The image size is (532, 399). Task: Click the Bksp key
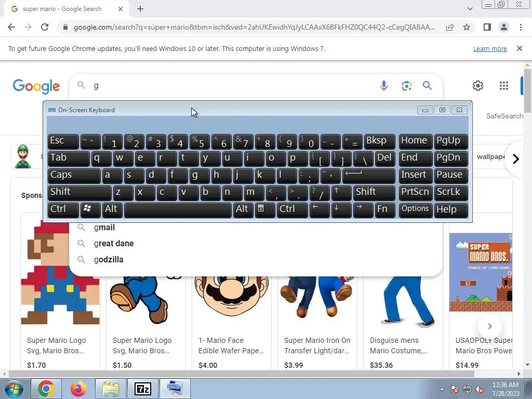(x=380, y=141)
